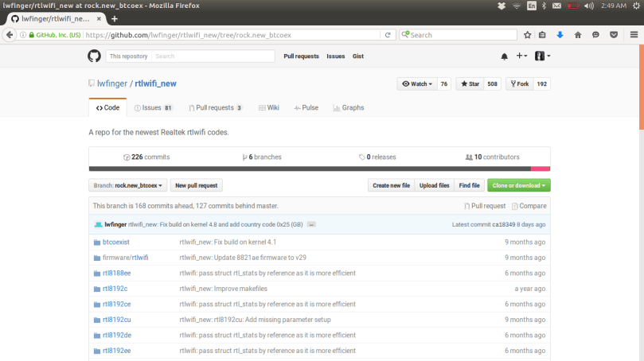Reload the page with the refresh icon
Viewport: 644px width, 361px height.
point(388,35)
